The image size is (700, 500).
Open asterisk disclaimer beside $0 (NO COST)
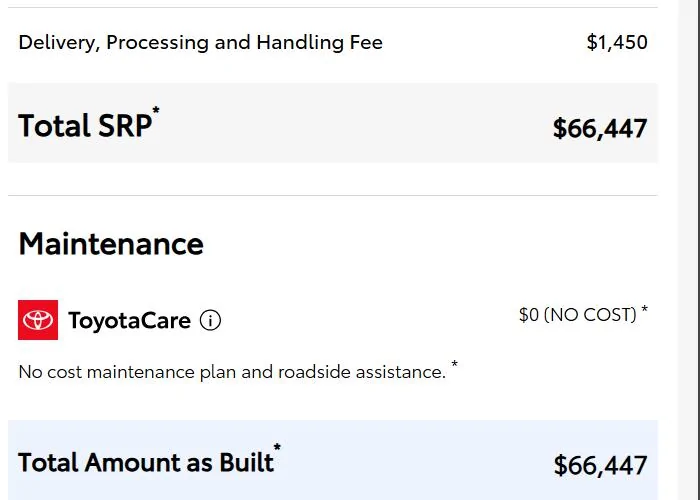(x=644, y=308)
